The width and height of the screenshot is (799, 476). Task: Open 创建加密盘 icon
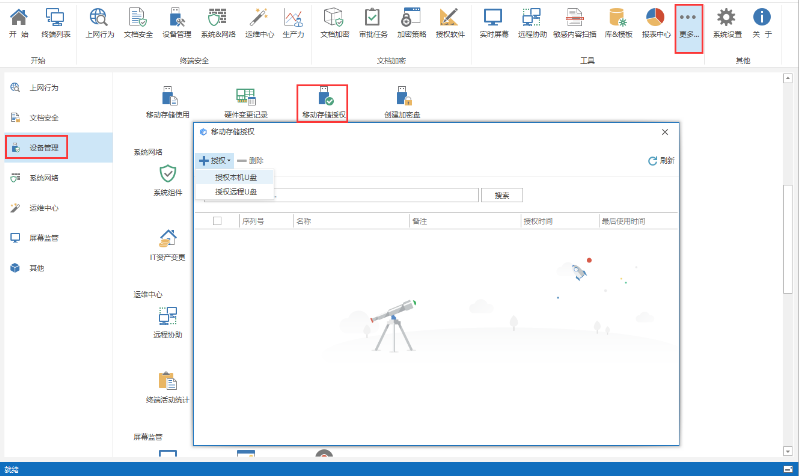402,102
